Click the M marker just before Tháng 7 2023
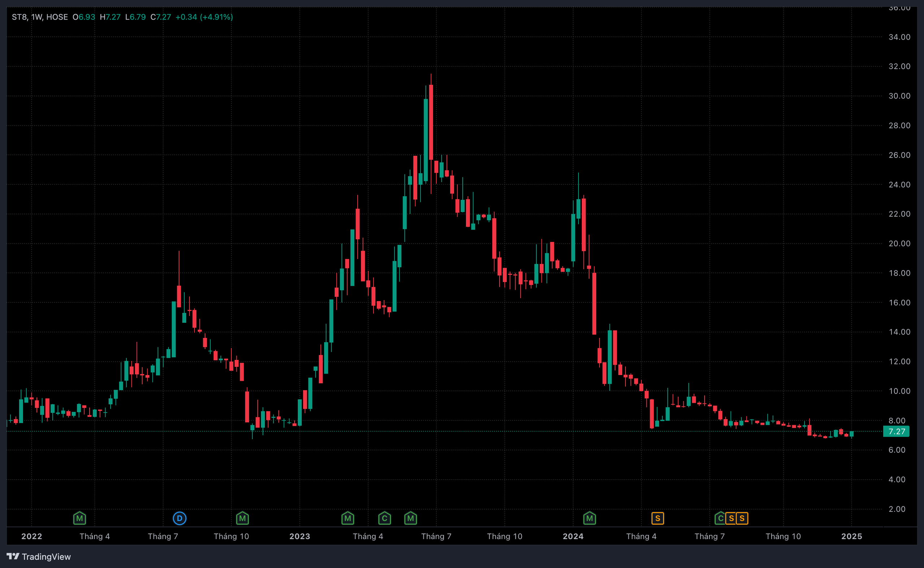The height and width of the screenshot is (568, 924). [410, 519]
